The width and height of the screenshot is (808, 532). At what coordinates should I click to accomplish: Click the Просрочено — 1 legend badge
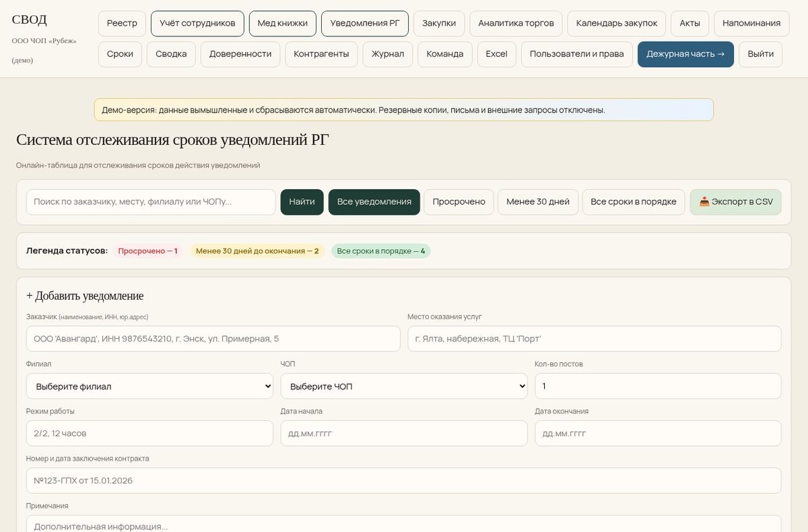click(147, 251)
